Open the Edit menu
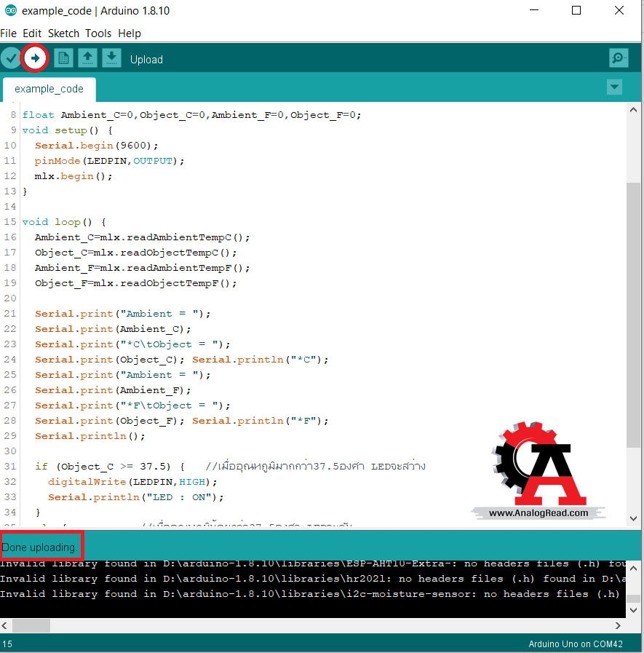The height and width of the screenshot is (653, 644). point(32,33)
